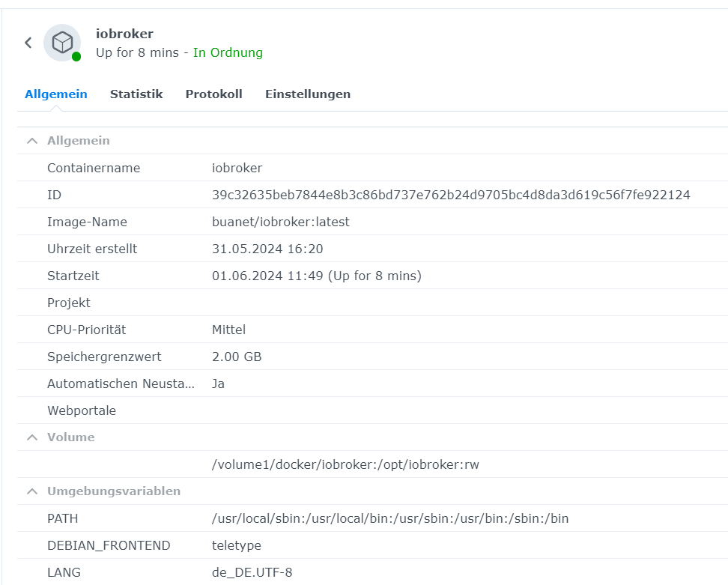Click the LANG value de_DE.UTF-8
The width and height of the screenshot is (728, 585).
(x=252, y=572)
